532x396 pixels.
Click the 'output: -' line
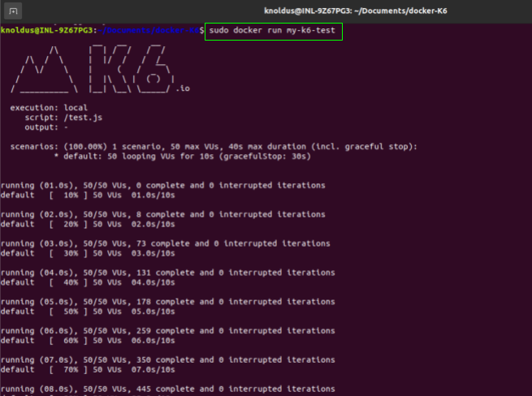tap(46, 127)
